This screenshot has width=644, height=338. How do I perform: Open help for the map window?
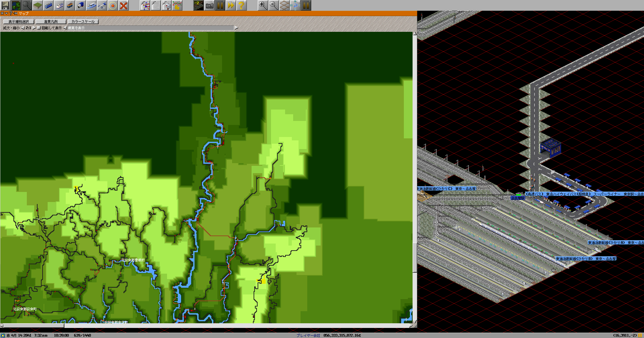click(x=11, y=13)
